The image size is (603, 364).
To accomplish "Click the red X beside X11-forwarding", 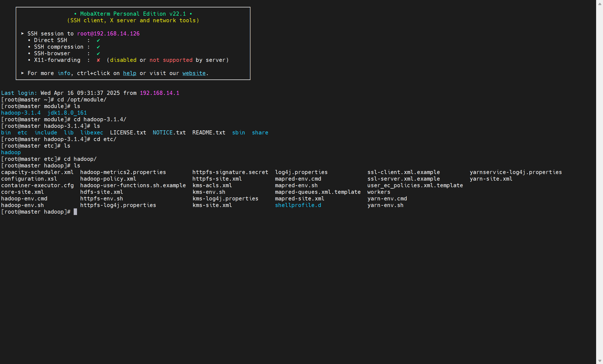I will point(98,60).
